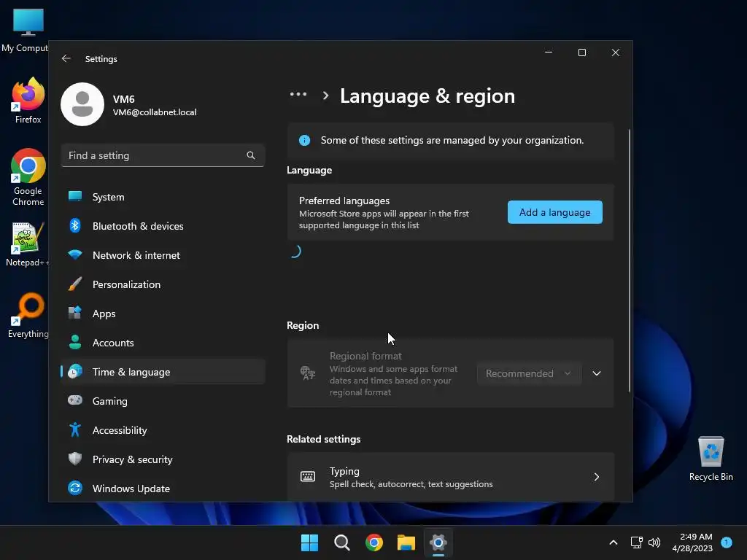
Task: Click the 'Related settings' heading
Action: tap(323, 439)
